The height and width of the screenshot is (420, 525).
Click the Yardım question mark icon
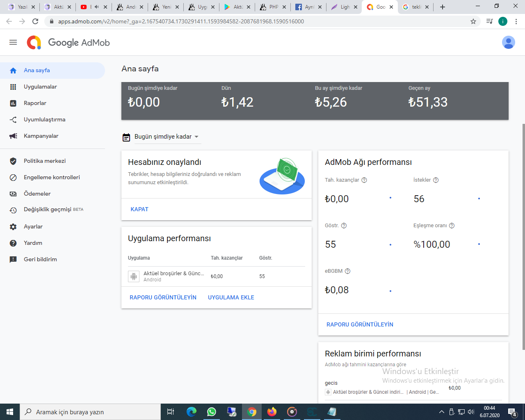pos(13,243)
